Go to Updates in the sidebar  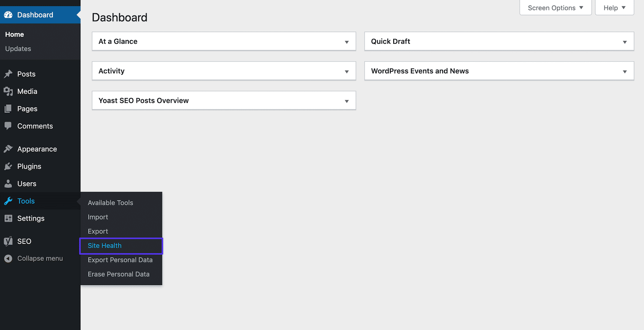pos(18,48)
